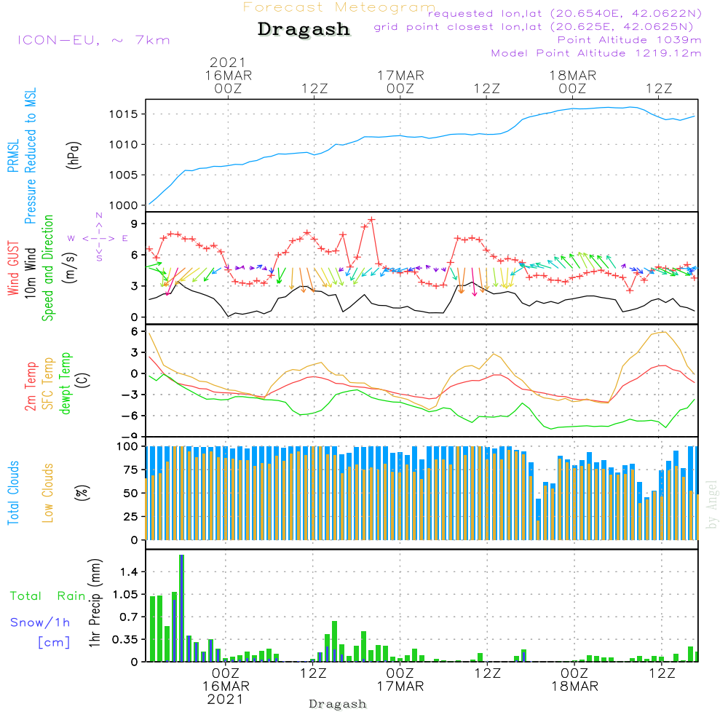This screenshot has height=728, width=728.
Task: Click the blue 'Total Clouds' label
Action: click(x=13, y=493)
